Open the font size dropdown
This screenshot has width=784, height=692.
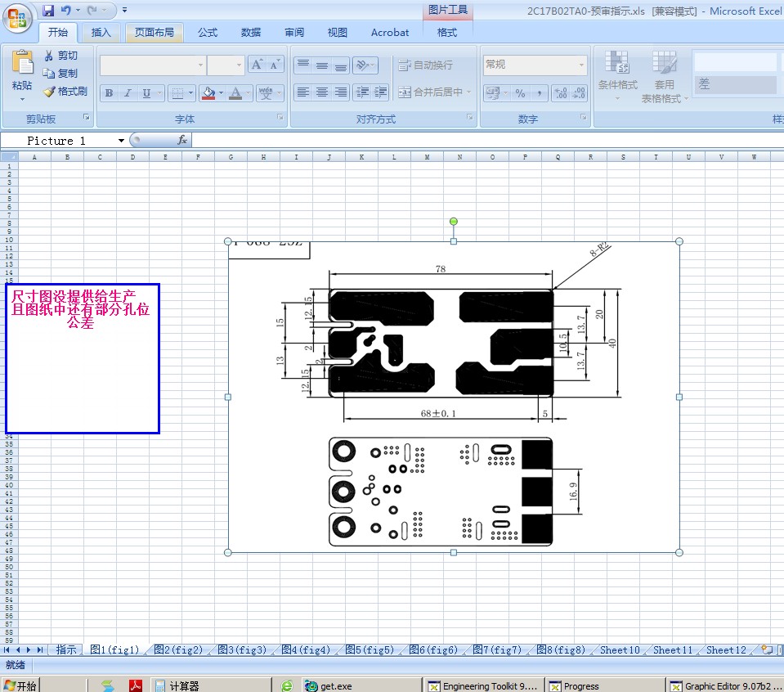click(239, 65)
